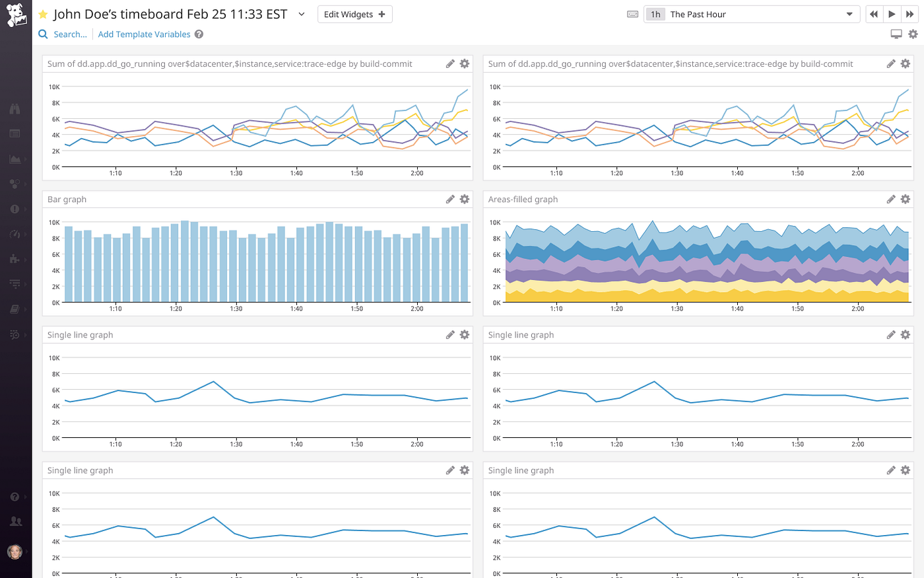Open the events list icon in sidebar

click(x=15, y=133)
